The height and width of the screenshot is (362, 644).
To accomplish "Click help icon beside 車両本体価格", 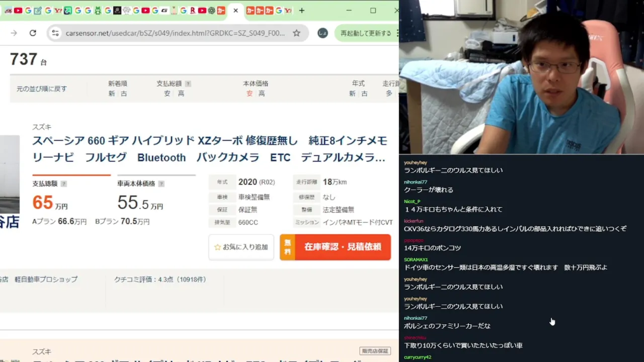I will pos(161,184).
